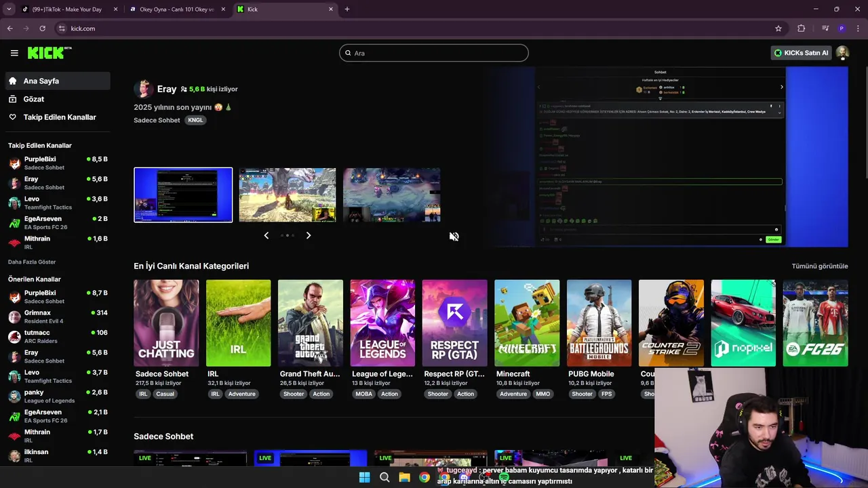Image resolution: width=868 pixels, height=488 pixels.
Task: Open Grimnax recommended channel
Action: 58,317
